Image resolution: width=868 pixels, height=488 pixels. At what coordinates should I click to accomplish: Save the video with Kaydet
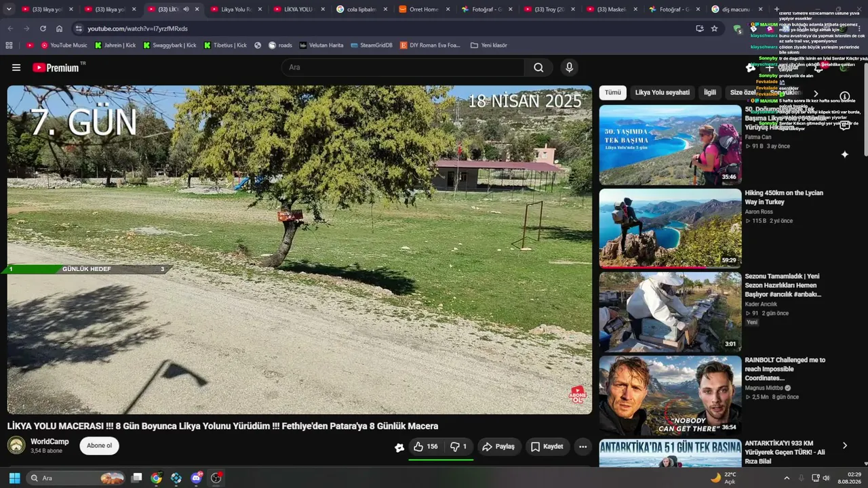[547, 447]
